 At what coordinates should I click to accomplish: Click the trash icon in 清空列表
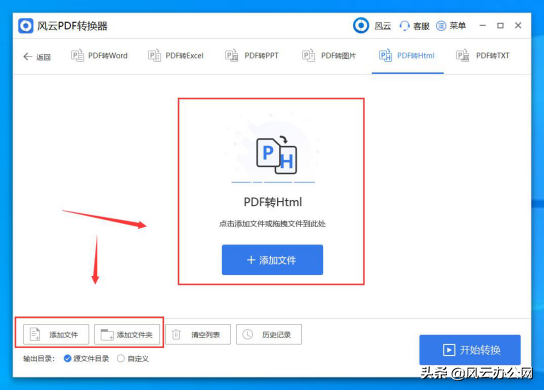click(176, 335)
